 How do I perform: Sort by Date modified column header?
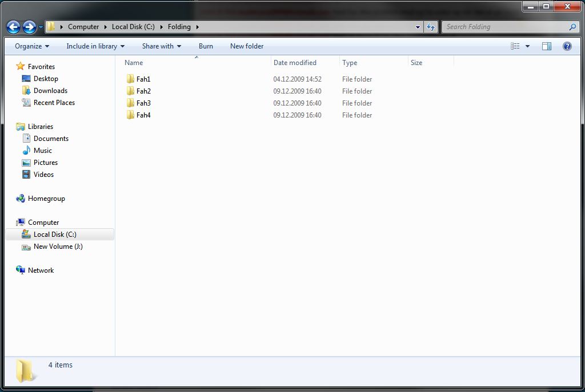(x=295, y=63)
